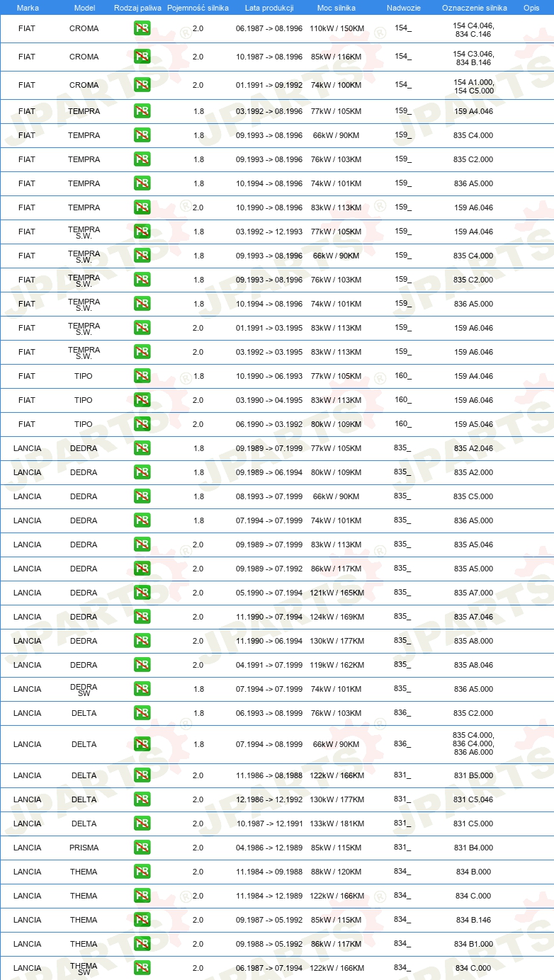The image size is (554, 980).
Task: Select the '831 C5.046' engine code
Action: (x=473, y=799)
